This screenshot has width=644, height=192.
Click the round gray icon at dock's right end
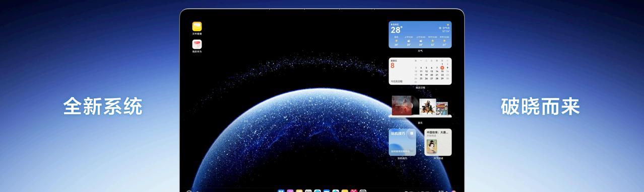[363, 190]
